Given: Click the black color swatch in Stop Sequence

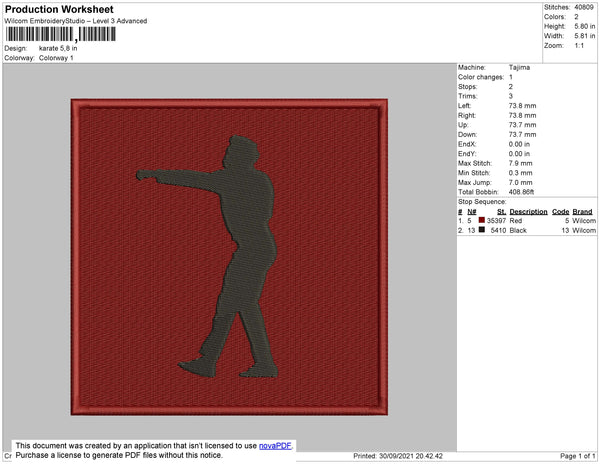Looking at the screenshot, I should coord(482,230).
